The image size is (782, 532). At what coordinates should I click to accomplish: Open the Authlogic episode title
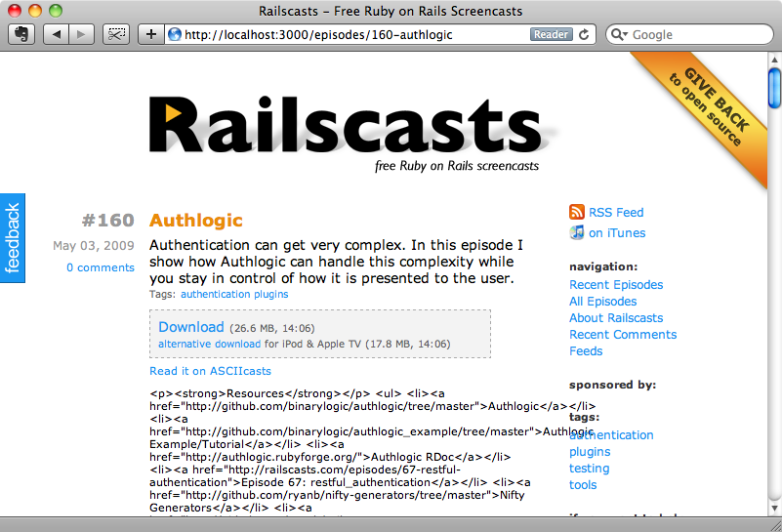coord(196,220)
